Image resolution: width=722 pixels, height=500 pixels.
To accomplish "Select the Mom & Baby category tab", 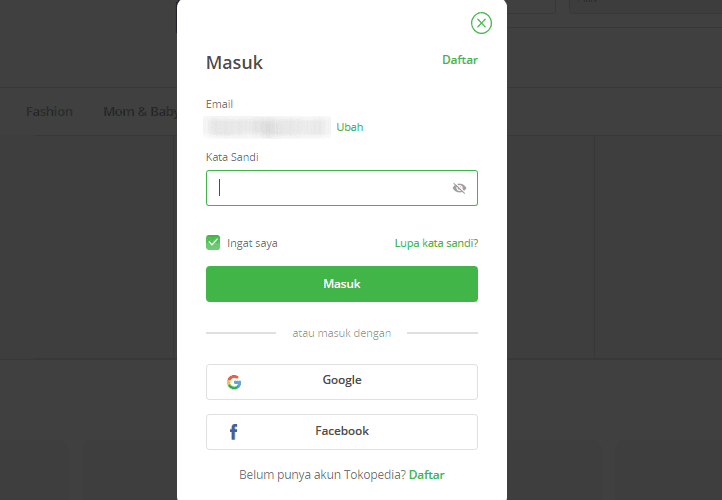I will (x=140, y=111).
